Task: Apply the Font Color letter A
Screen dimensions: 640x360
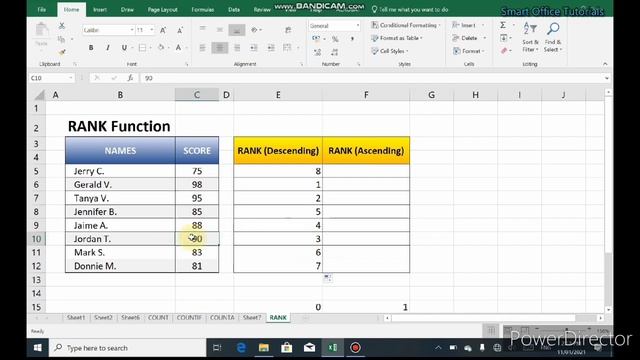Action: [x=178, y=48]
